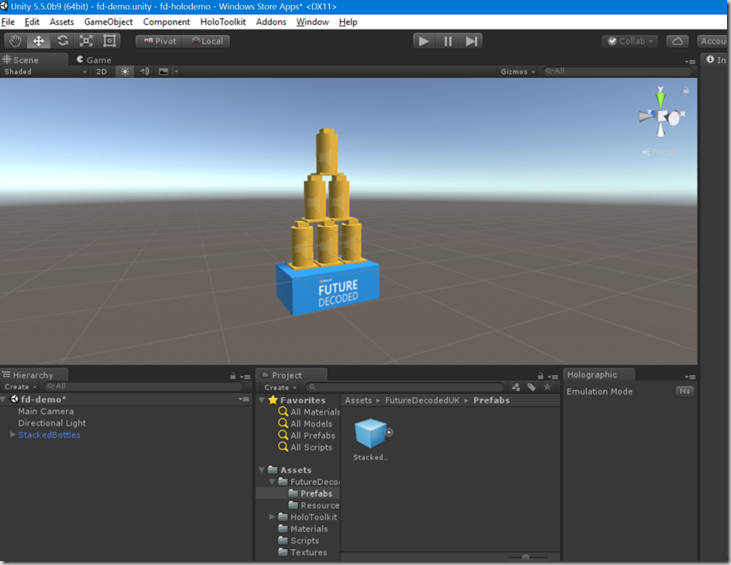Pause the game playback
The image size is (731, 565).
[448, 41]
